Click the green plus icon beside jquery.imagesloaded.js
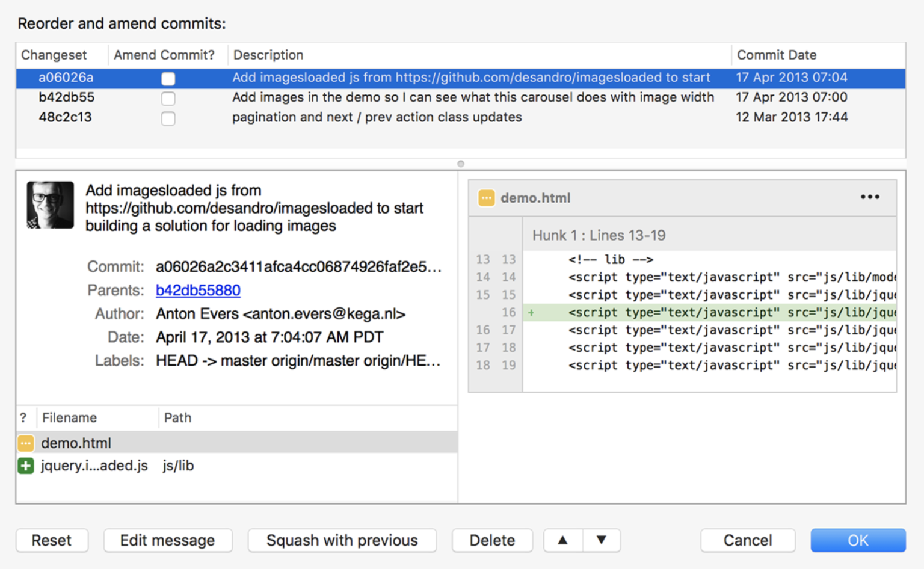Screen dimensions: 924x569 [25, 466]
